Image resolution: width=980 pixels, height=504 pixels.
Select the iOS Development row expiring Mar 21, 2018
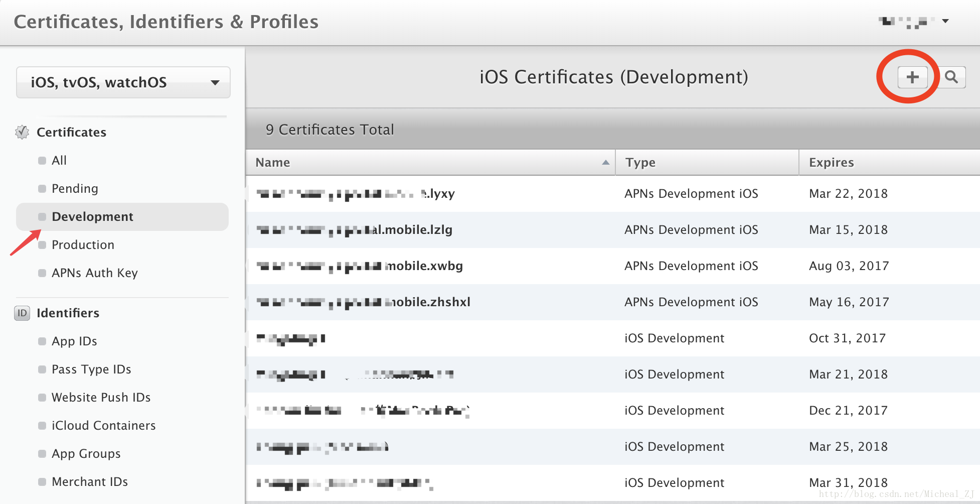[x=613, y=374]
